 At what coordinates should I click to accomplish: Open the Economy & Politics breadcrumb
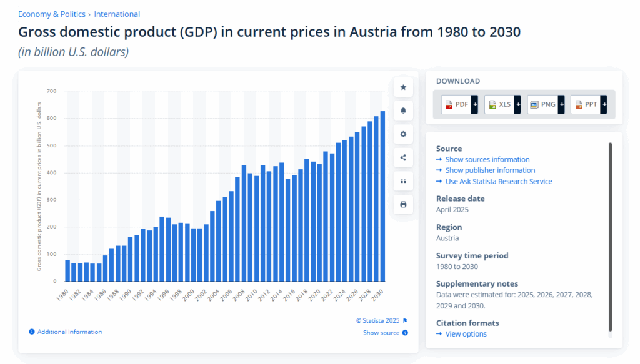(52, 14)
